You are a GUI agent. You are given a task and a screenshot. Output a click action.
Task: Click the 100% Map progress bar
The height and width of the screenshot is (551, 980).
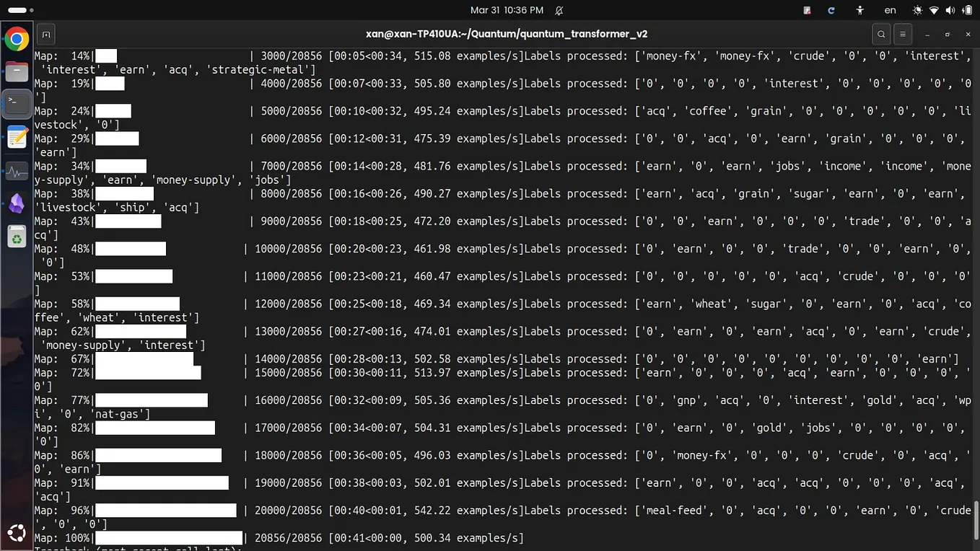[170, 537]
